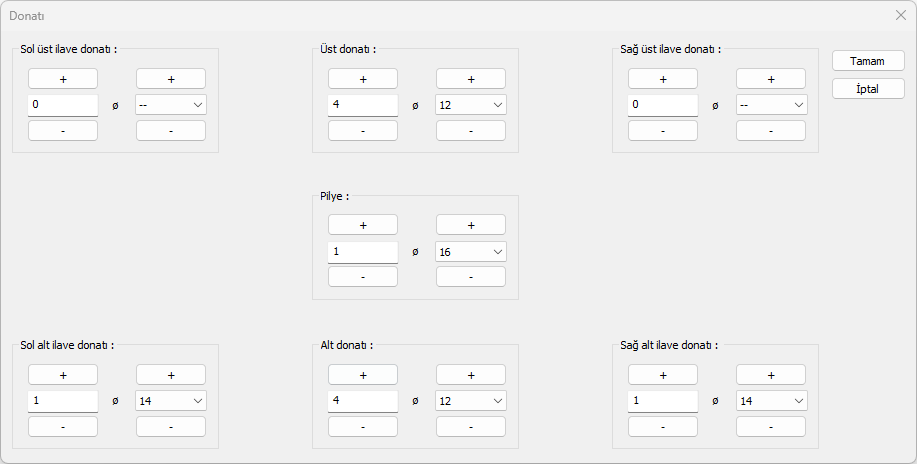
Task: Expand the Pilye diameter dropdown
Action: [x=470, y=252]
